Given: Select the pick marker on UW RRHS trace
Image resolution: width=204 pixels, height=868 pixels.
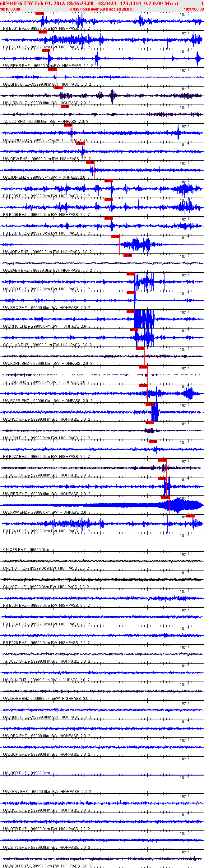Looking at the screenshot, I should click(x=46, y=51).
